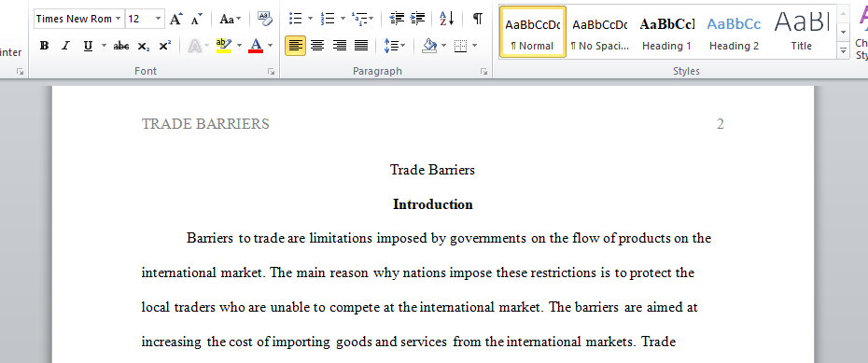Apply the Normal style
Image resolution: width=868 pixels, height=363 pixels.
point(533,32)
